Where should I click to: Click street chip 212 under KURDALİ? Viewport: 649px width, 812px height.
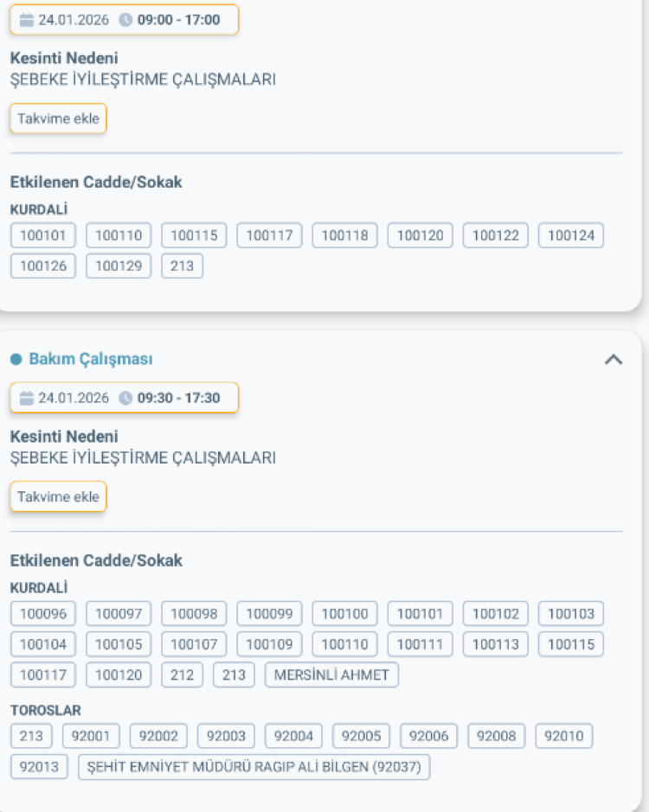pyautogui.click(x=182, y=675)
